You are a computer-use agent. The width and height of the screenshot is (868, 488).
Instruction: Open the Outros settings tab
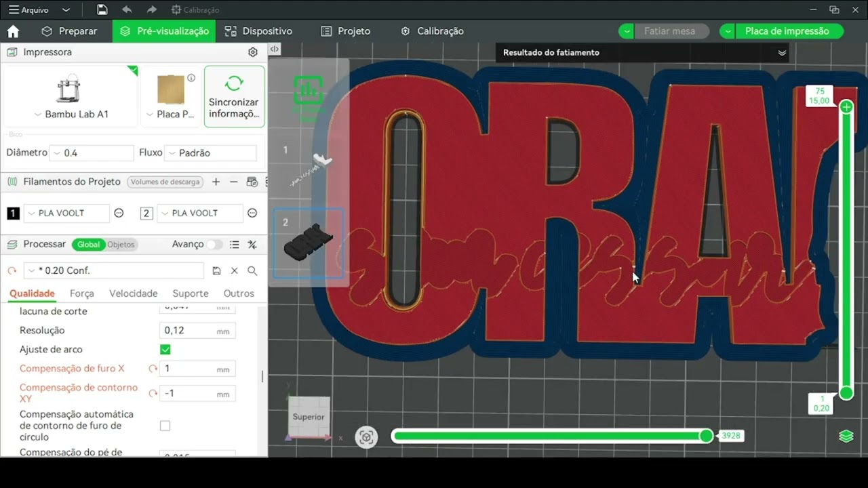pyautogui.click(x=239, y=293)
